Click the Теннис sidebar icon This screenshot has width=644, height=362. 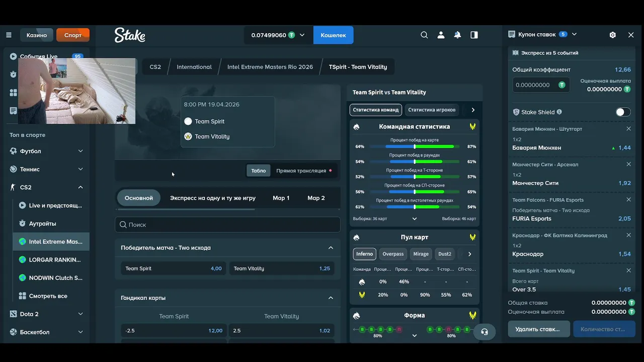[13, 169]
